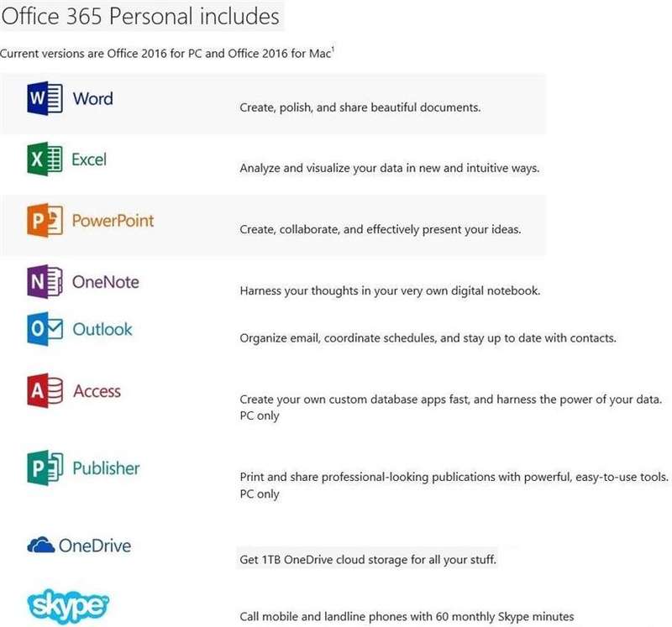Select the PowerPoint app icon
This screenshot has height=627, width=672.
[45, 221]
